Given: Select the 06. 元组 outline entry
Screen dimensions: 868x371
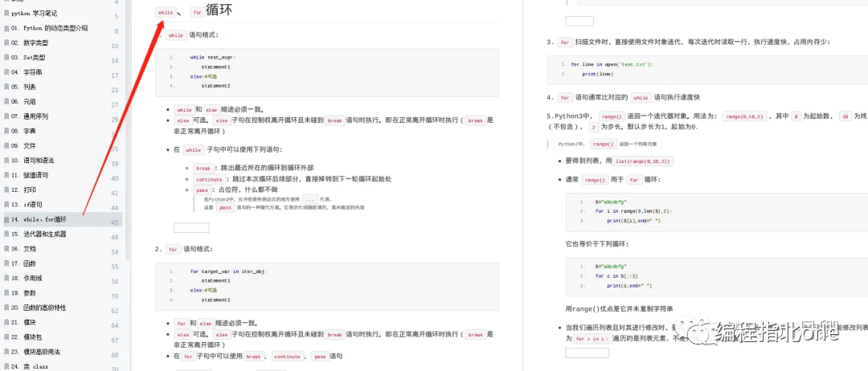Looking at the screenshot, I should 24,102.
